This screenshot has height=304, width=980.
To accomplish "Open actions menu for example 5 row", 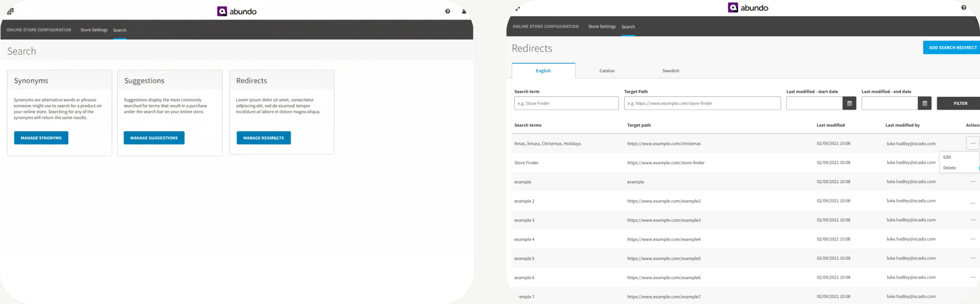I will [x=973, y=258].
